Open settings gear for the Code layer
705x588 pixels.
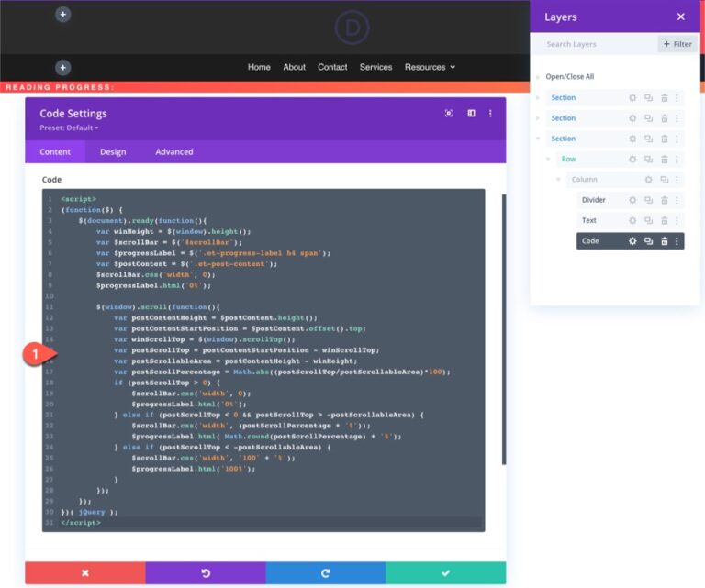point(632,241)
